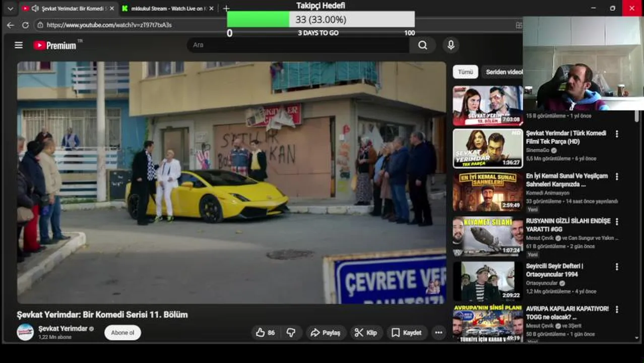Open Avrupa'nın Sinsi Planı thumbnail
This screenshot has width=644, height=363.
(487, 323)
